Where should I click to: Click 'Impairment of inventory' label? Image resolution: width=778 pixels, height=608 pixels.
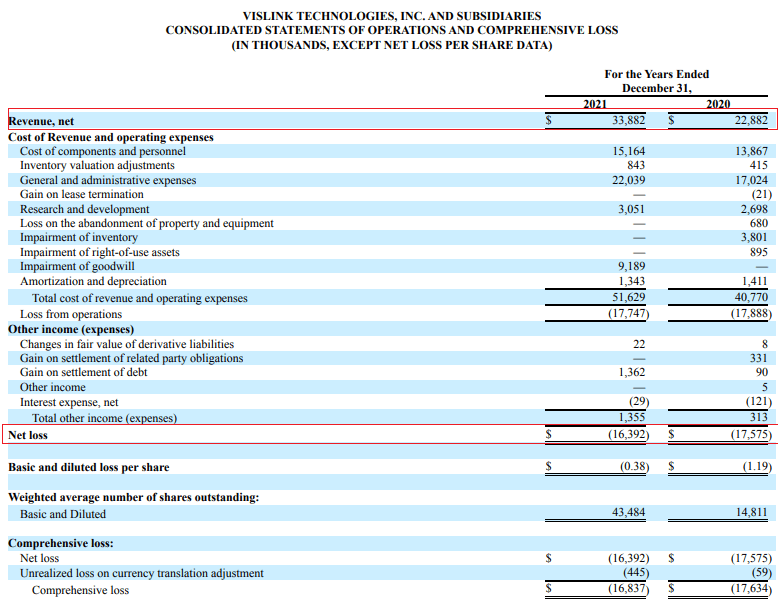point(79,237)
